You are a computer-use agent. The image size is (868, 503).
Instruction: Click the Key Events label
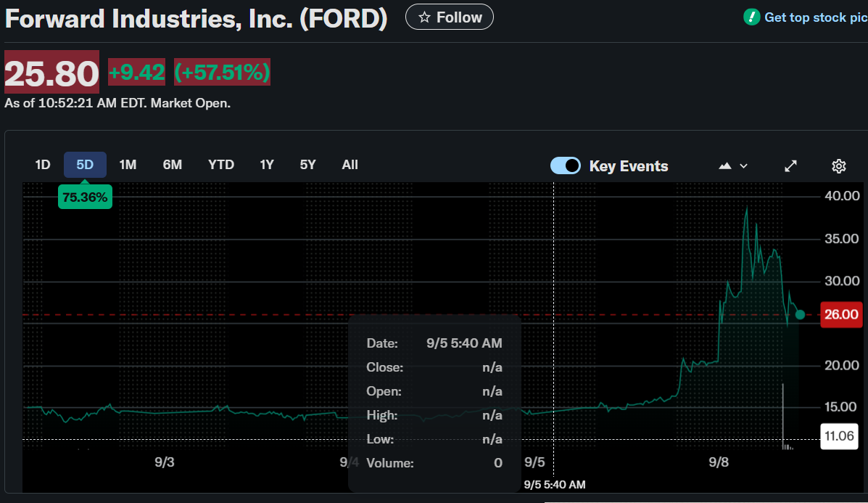628,166
